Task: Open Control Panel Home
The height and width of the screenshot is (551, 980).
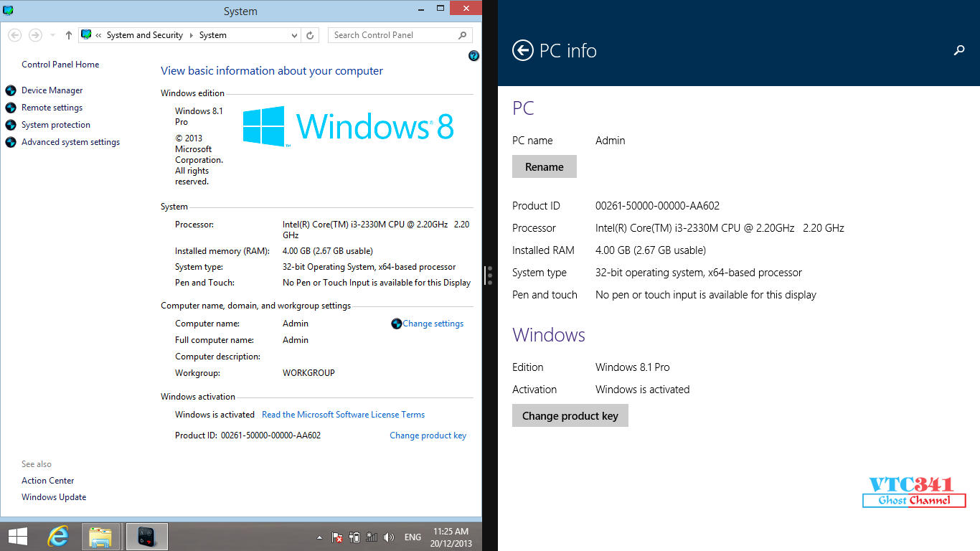Action: point(60,65)
